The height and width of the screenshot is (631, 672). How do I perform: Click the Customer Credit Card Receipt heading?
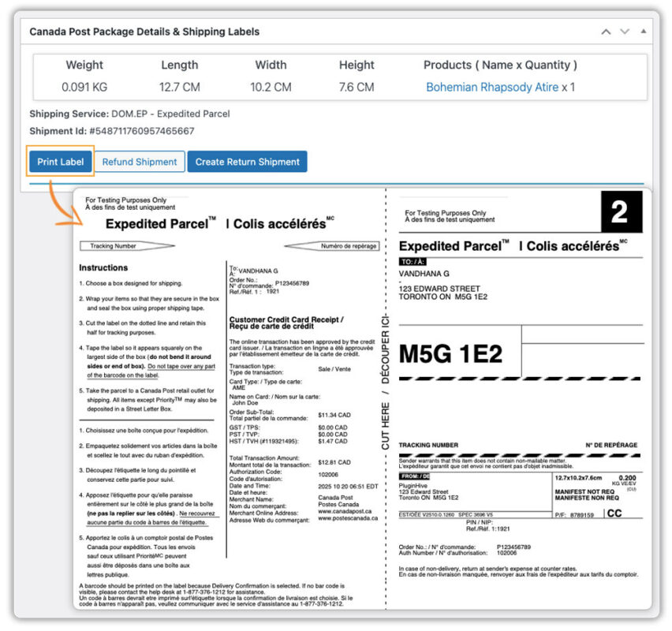(x=286, y=323)
